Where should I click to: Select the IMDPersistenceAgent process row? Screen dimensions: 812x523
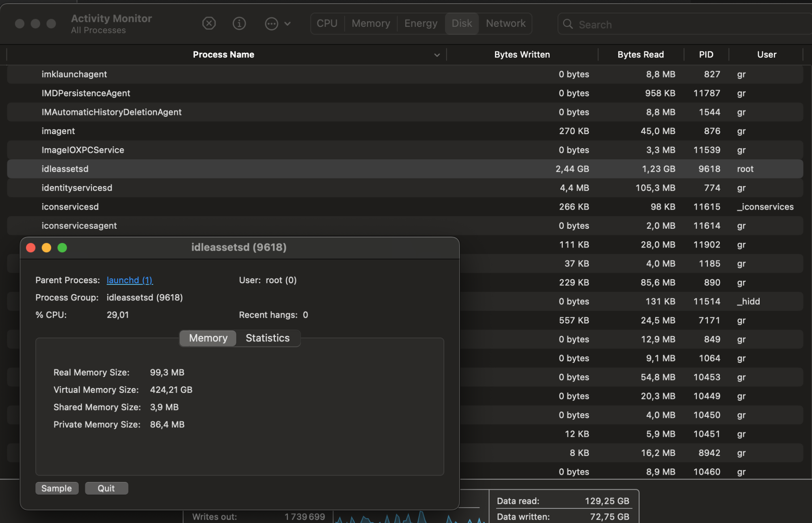pyautogui.click(x=405, y=93)
